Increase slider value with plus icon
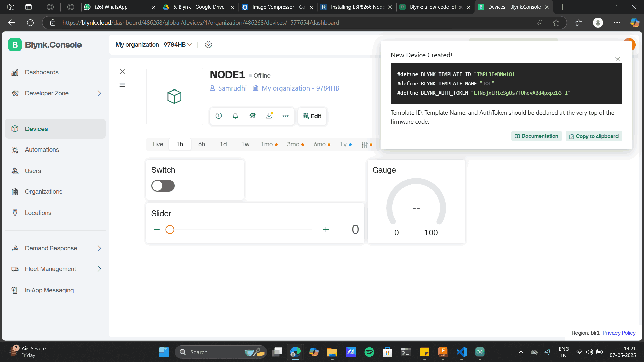Screen dimensions: 644x362 click(326, 230)
